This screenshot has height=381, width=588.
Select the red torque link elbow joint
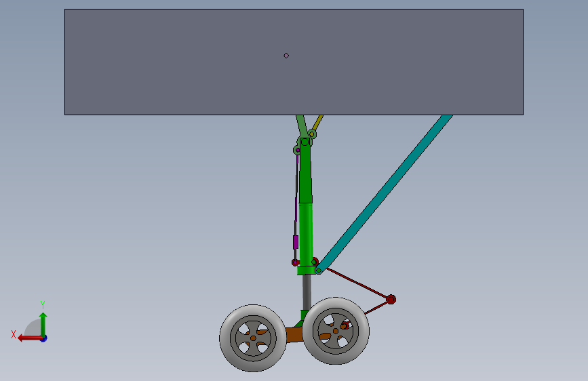[391, 299]
